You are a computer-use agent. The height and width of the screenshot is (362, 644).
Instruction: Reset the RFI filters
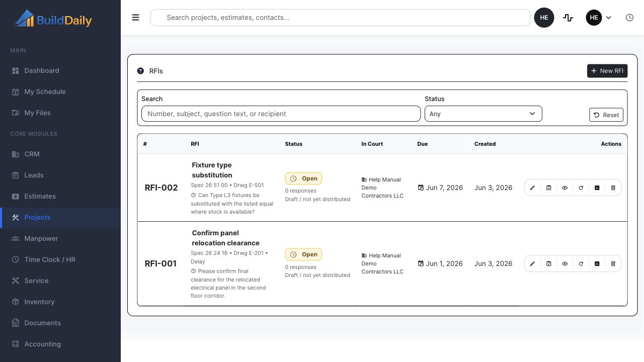pos(606,115)
